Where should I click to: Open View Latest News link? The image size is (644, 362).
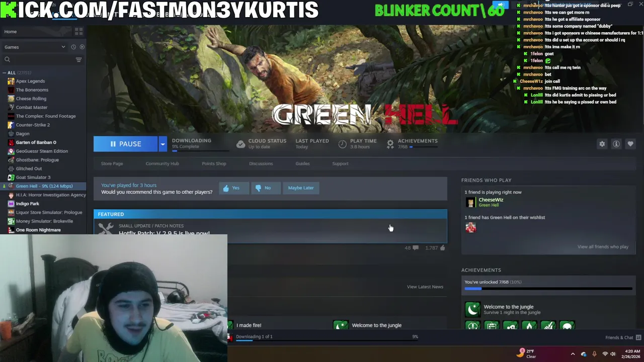point(425,287)
